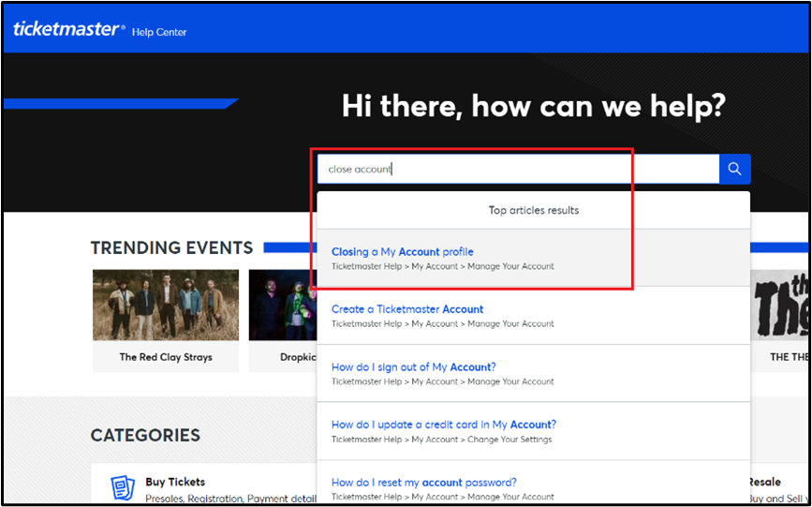Click the 'close account' search field

coord(518,169)
